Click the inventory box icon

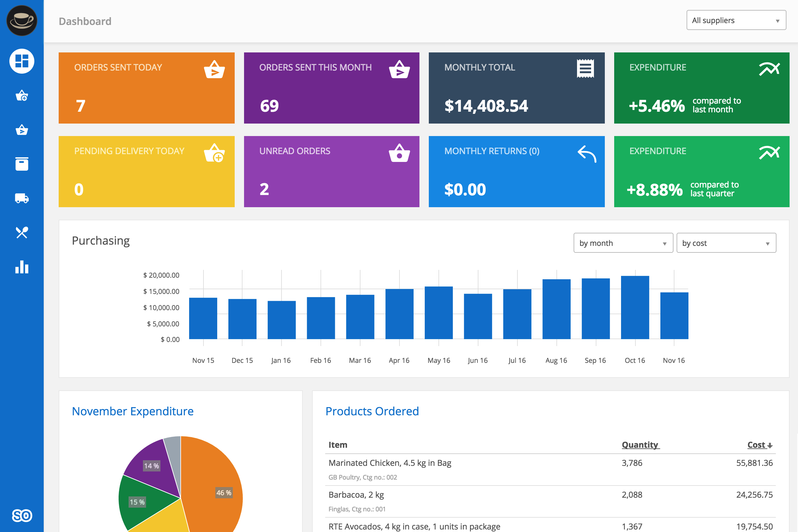pyautogui.click(x=21, y=164)
